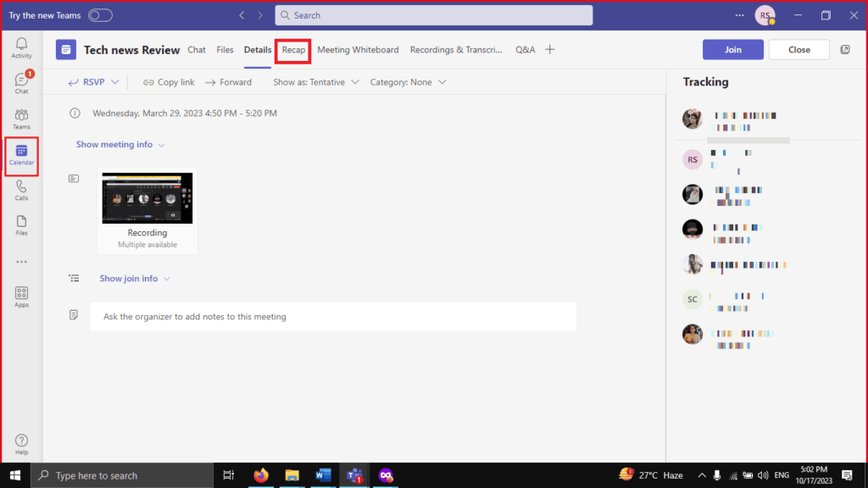
Task: Open Calls in the sidebar
Action: (x=21, y=191)
